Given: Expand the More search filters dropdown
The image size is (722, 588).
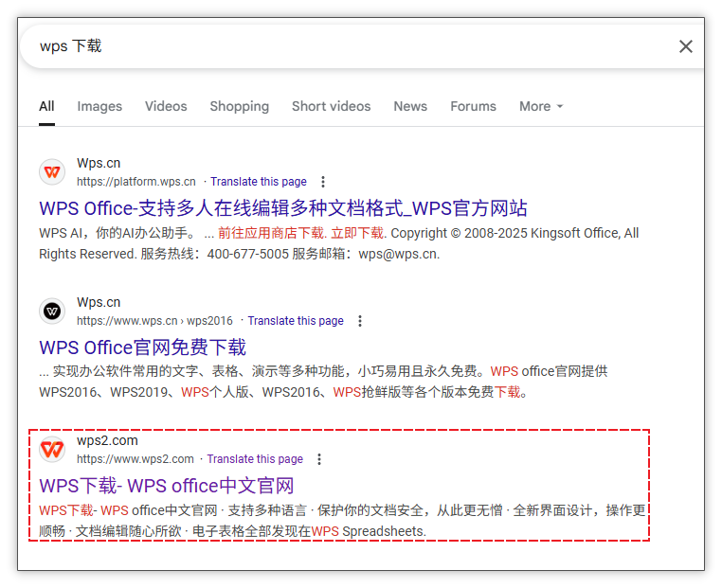Looking at the screenshot, I should tap(541, 106).
